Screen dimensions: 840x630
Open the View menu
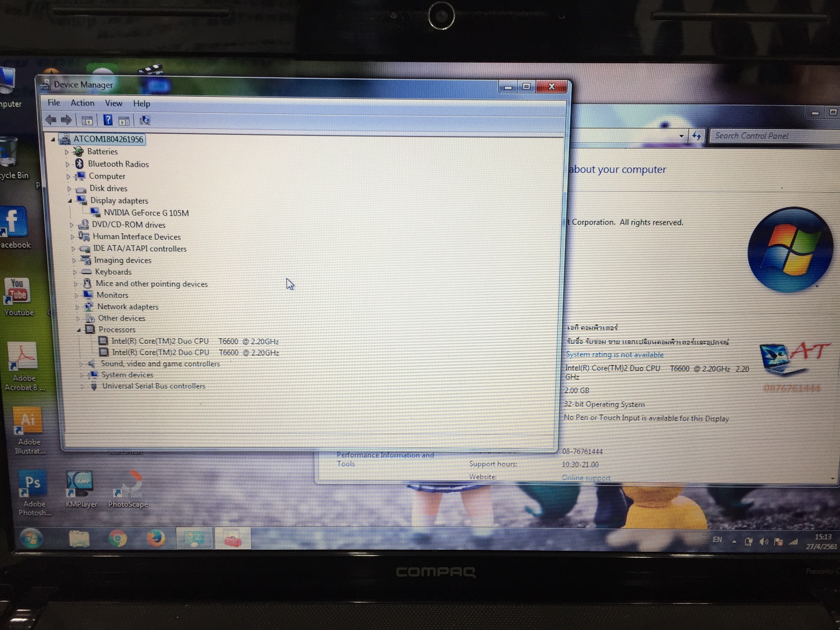click(x=113, y=103)
